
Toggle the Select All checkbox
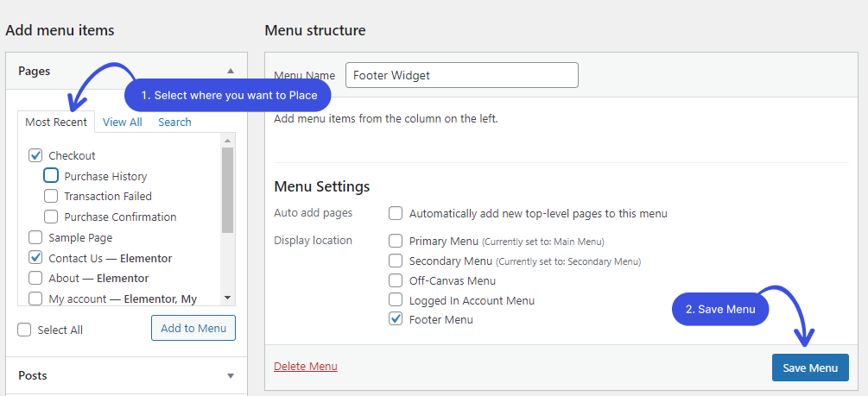[24, 330]
